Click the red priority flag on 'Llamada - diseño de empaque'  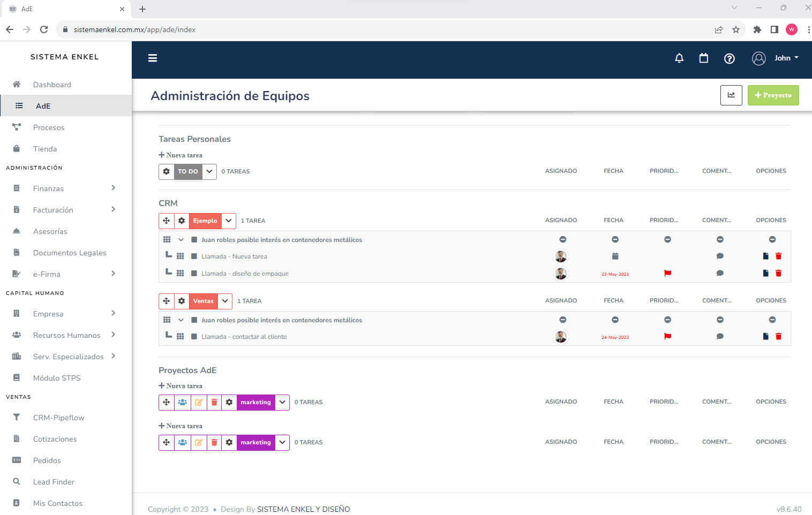tap(667, 273)
